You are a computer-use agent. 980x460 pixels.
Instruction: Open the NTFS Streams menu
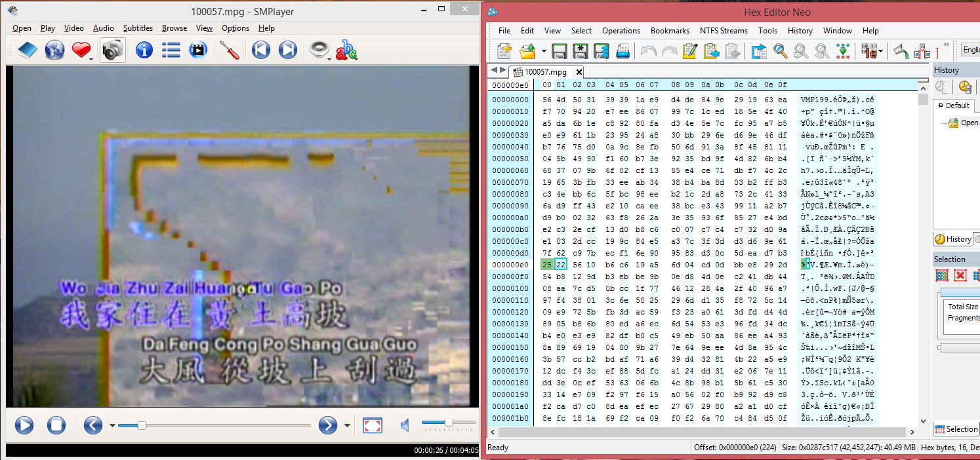(724, 31)
